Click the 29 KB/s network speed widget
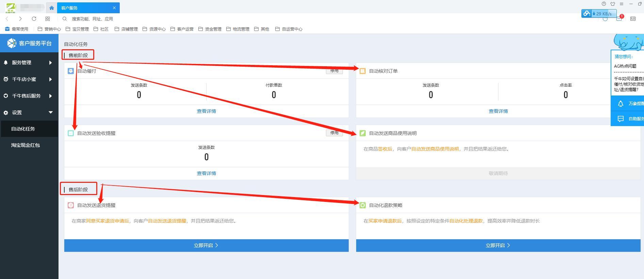 599,14
